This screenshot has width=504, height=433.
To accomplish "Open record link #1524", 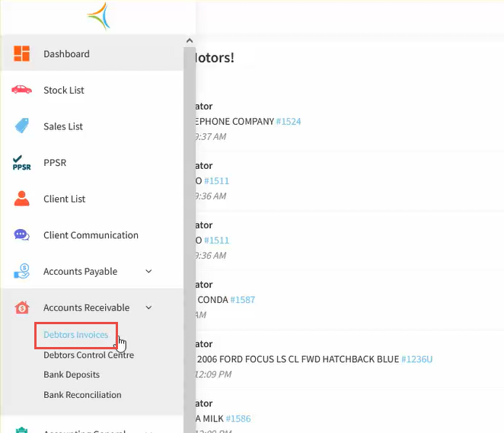I will [289, 122].
